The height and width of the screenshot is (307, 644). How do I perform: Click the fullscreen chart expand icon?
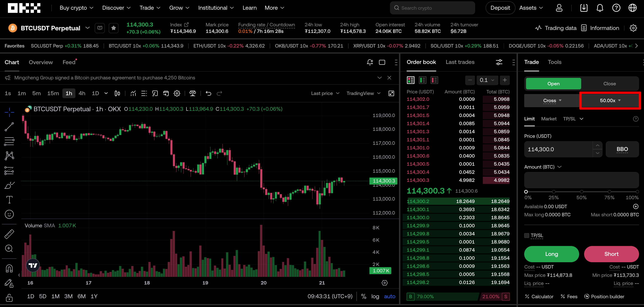(391, 93)
